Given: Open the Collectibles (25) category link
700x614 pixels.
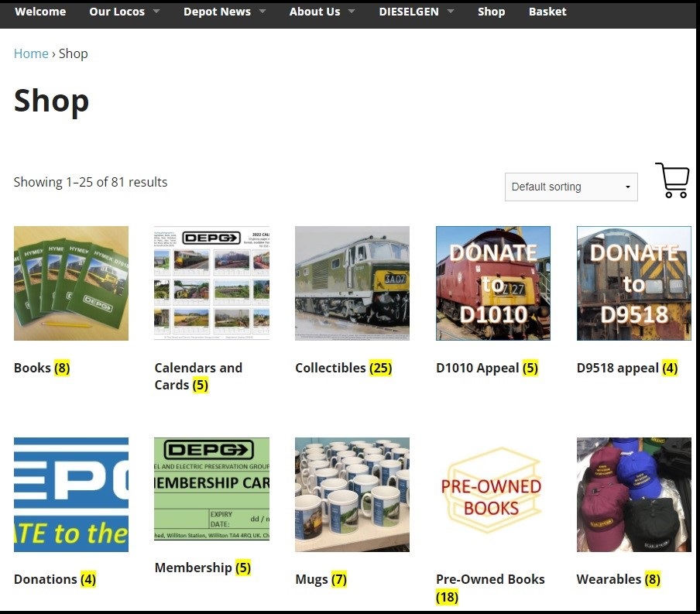Looking at the screenshot, I should (x=343, y=368).
